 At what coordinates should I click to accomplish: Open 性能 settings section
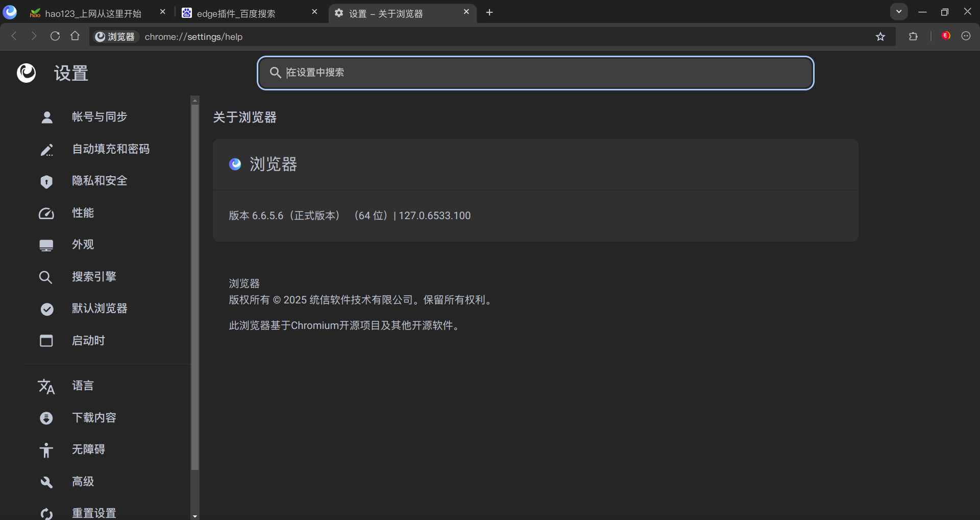[83, 213]
